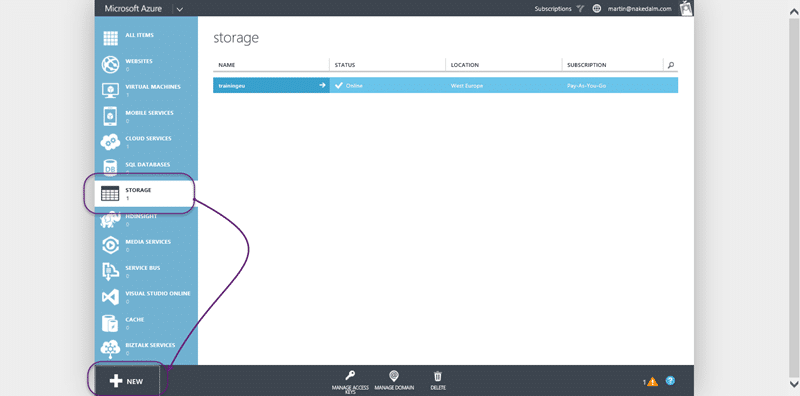The width and height of the screenshot is (800, 396).
Task: Sort table by the Location column header
Action: 465,65
